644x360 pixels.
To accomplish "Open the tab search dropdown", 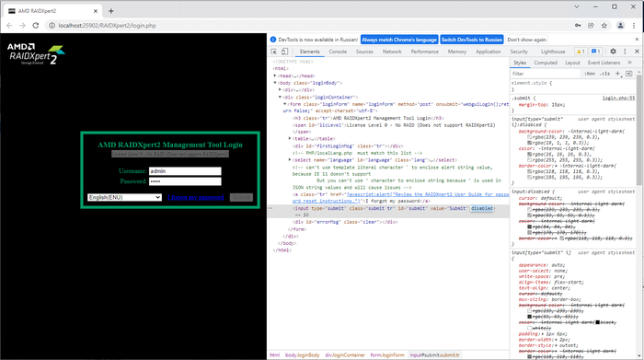I will pos(577,6).
